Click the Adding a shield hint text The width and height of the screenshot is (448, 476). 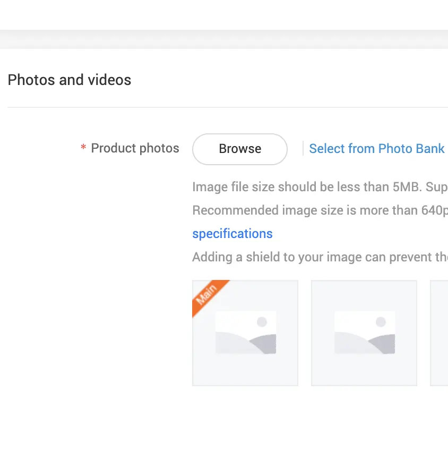tap(320, 257)
